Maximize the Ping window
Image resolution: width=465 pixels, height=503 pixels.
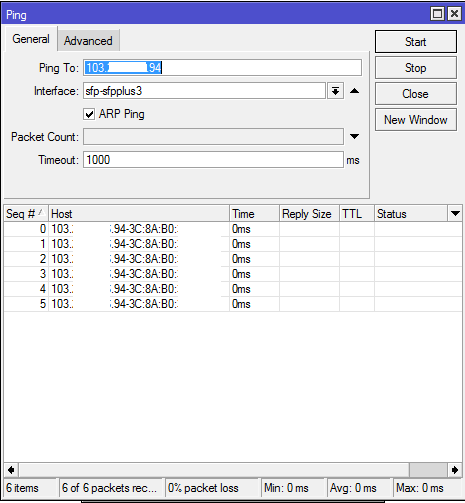(437, 14)
